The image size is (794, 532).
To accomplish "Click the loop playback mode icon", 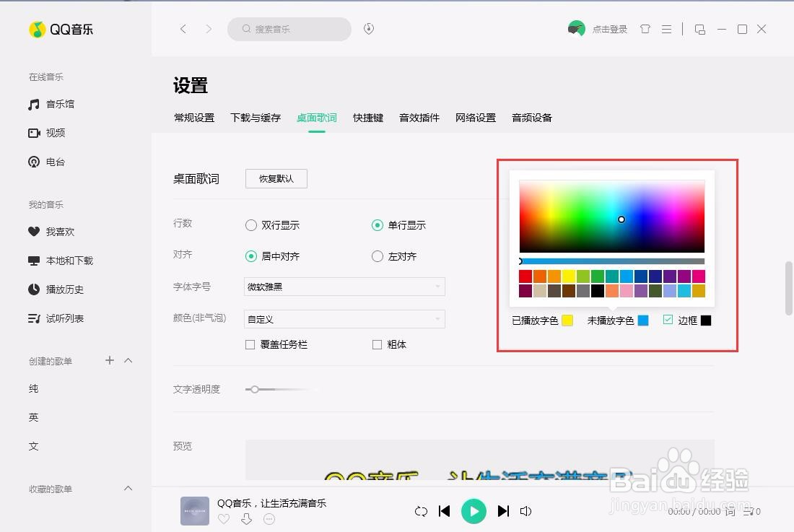I will click(x=421, y=511).
